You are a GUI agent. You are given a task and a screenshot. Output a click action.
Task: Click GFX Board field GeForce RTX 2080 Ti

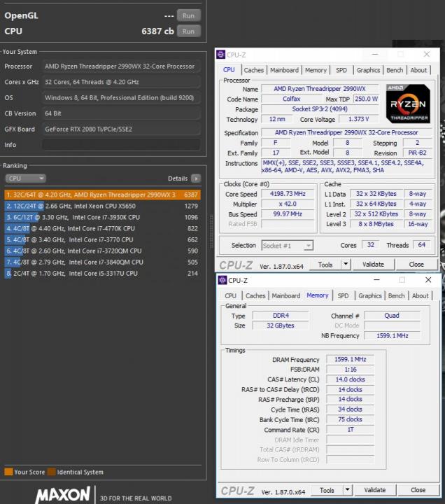click(121, 129)
